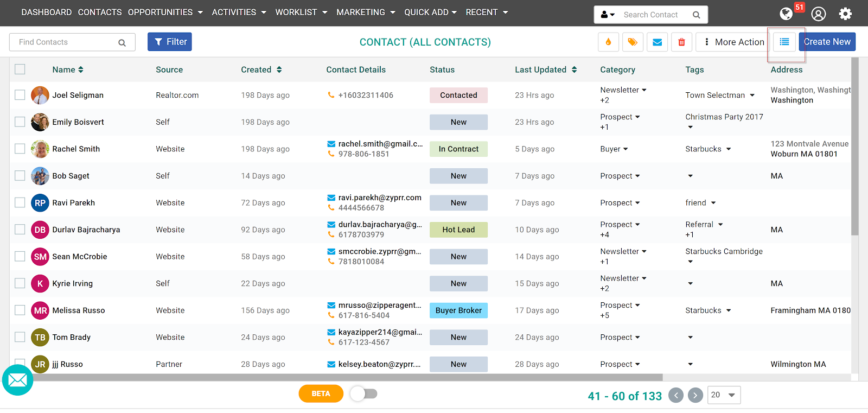
Task: Click the Create New button
Action: click(x=827, y=42)
